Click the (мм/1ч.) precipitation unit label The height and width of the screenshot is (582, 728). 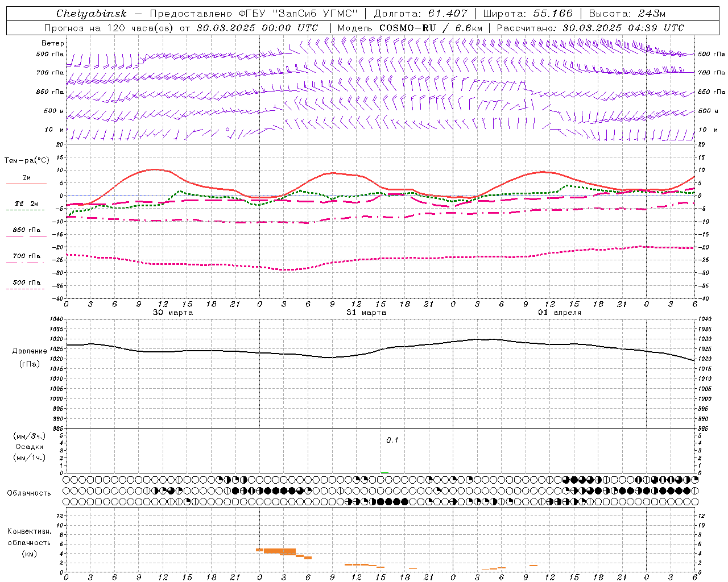[30, 458]
